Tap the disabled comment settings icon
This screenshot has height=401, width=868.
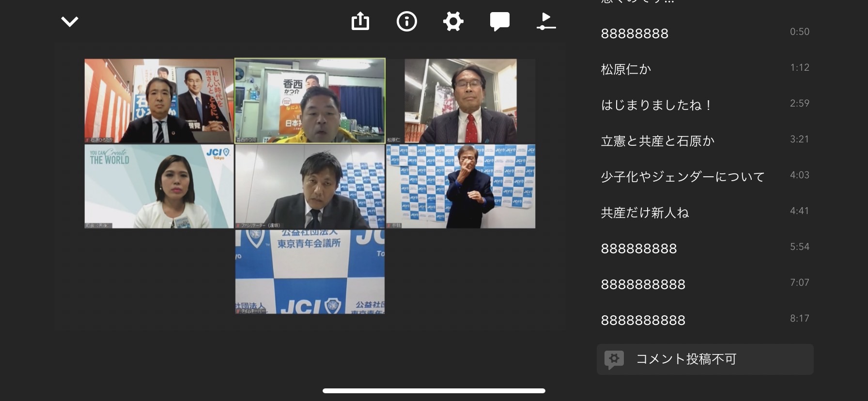(x=614, y=359)
